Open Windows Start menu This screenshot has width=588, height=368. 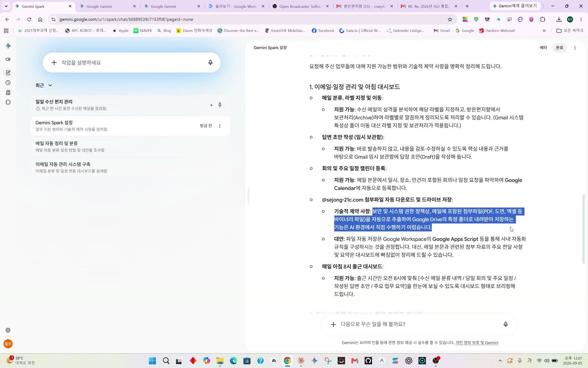152,361
